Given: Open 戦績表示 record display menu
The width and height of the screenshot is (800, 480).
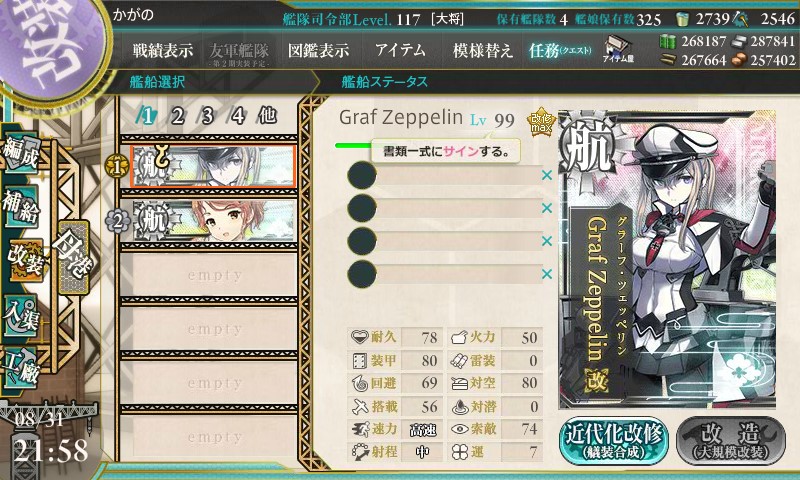Looking at the screenshot, I should pos(163,50).
